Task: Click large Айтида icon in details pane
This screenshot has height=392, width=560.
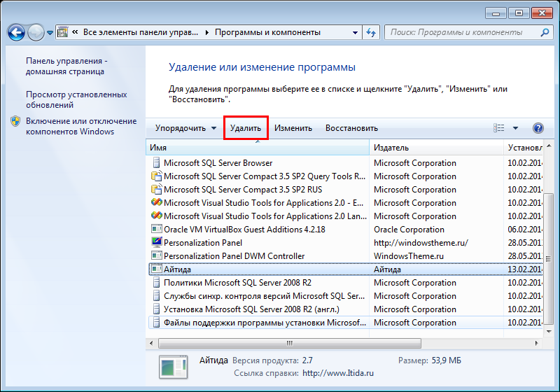Action: coord(173,367)
